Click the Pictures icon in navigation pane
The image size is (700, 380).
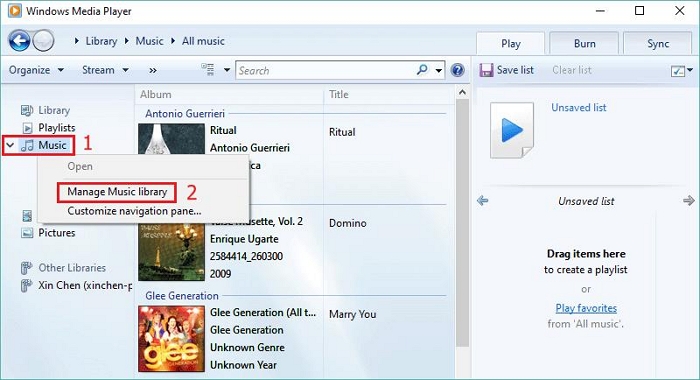[x=27, y=233]
